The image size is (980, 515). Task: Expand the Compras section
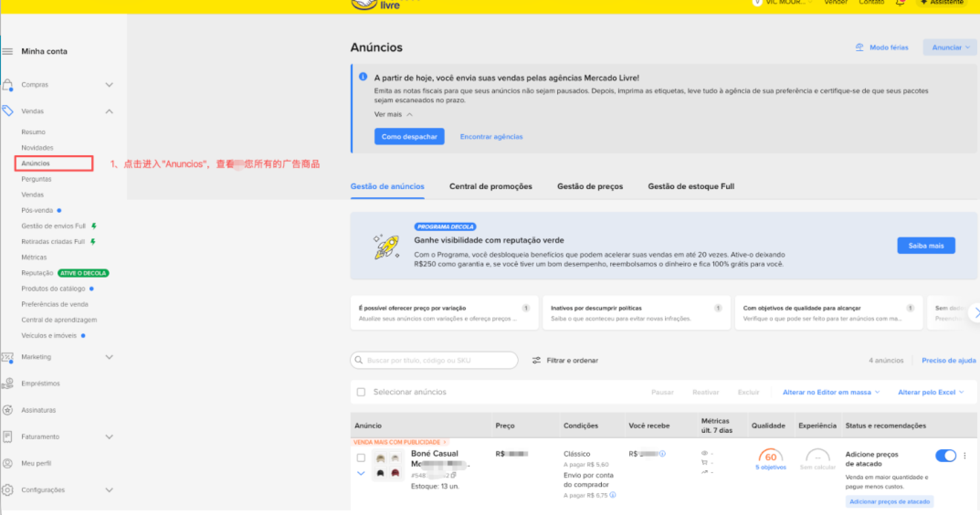coord(109,85)
